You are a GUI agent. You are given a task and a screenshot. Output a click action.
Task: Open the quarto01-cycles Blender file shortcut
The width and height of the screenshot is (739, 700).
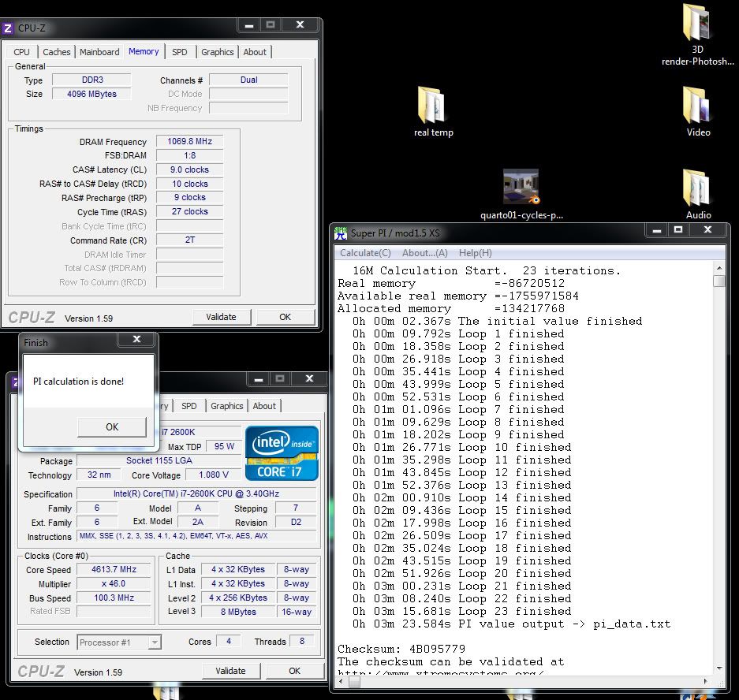point(521,188)
